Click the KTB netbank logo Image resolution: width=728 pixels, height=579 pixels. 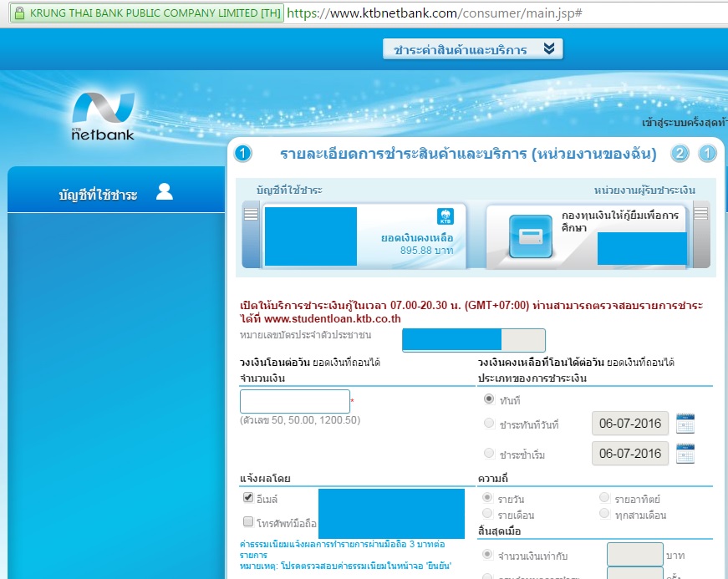[x=103, y=116]
